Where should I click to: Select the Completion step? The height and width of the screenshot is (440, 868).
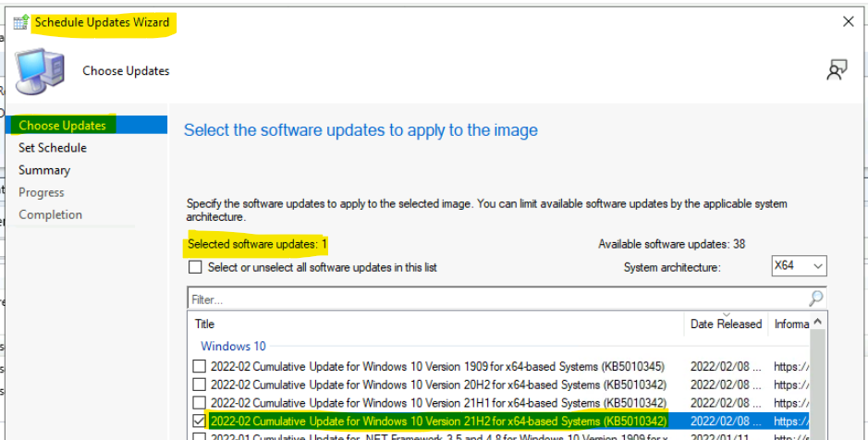tap(50, 214)
